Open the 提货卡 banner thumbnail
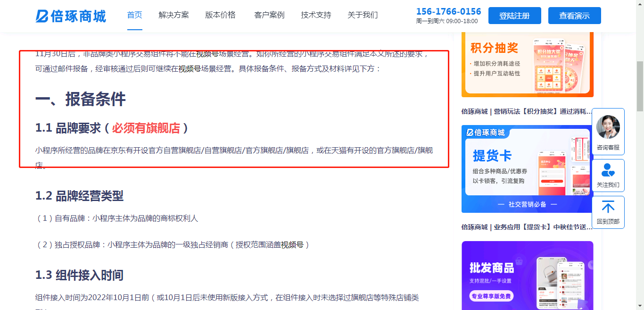 click(x=528, y=169)
